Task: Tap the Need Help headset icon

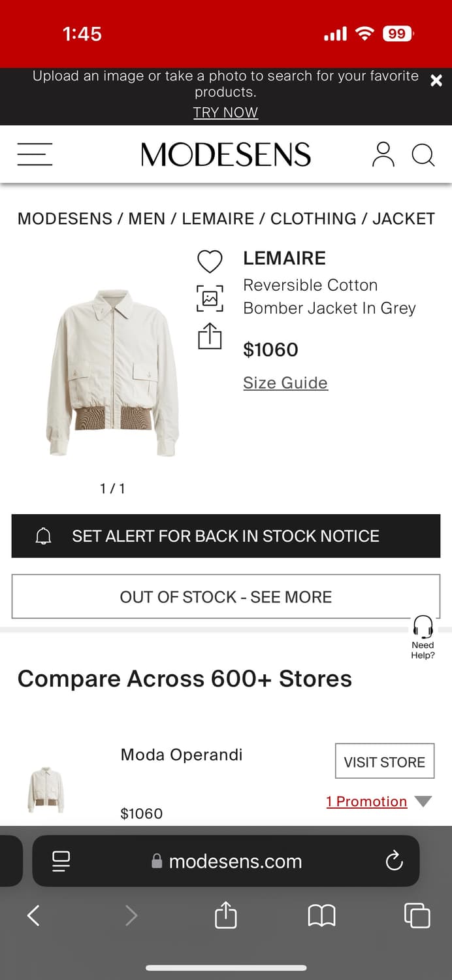Action: pos(423,629)
